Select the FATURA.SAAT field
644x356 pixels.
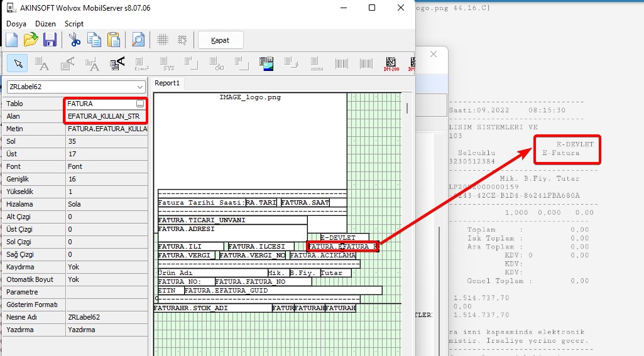[x=305, y=202]
